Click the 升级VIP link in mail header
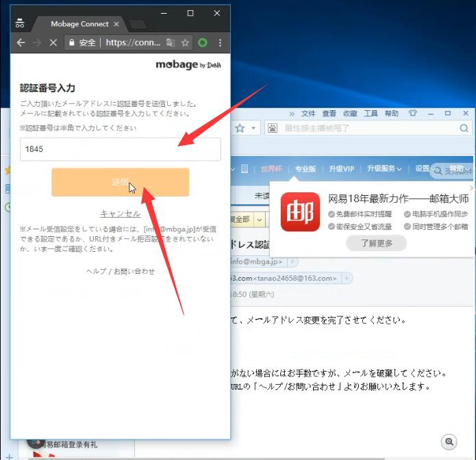This screenshot has width=476, height=460. tap(342, 169)
